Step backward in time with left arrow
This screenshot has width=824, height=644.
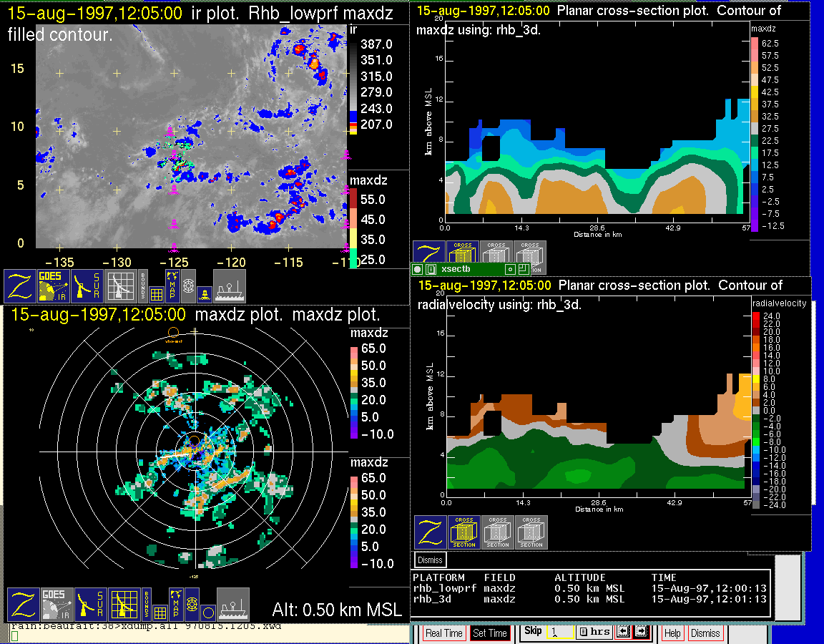623,633
